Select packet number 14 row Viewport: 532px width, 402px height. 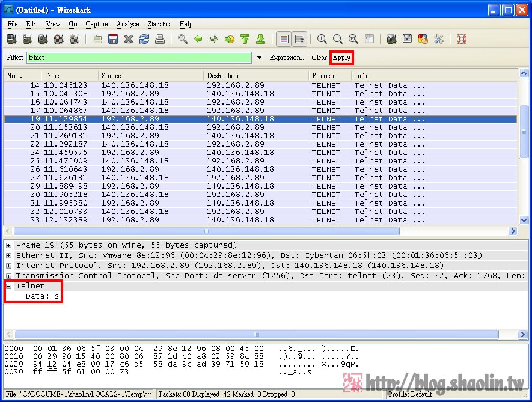pyautogui.click(x=260, y=85)
